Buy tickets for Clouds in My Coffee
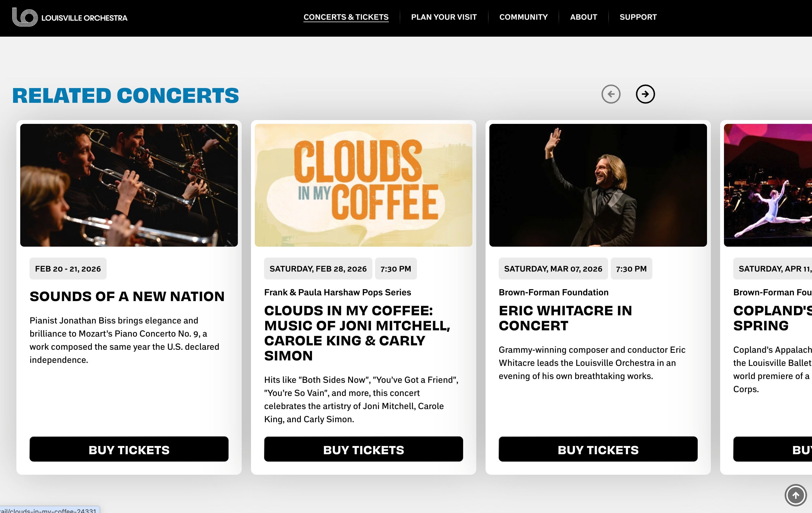This screenshot has height=513, width=812. click(x=363, y=449)
